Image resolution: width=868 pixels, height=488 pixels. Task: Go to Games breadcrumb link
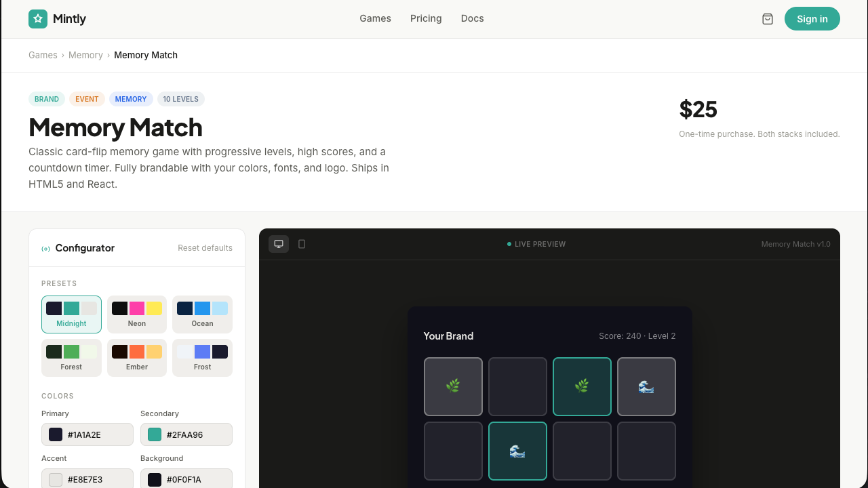[43, 55]
